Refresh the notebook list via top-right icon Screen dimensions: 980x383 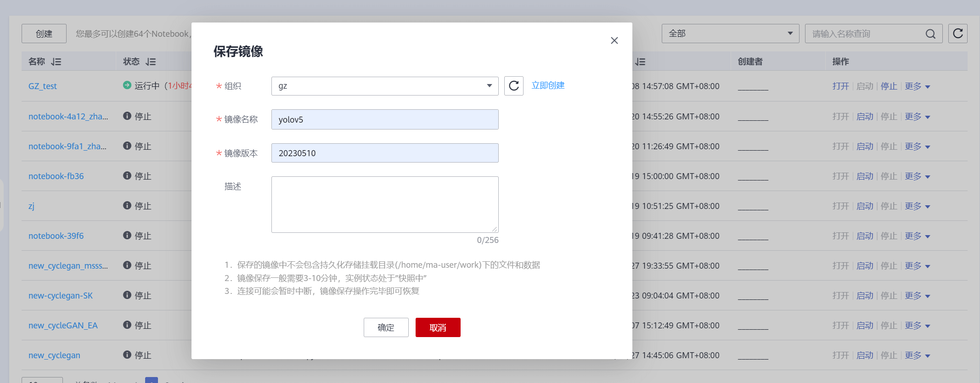coord(957,34)
